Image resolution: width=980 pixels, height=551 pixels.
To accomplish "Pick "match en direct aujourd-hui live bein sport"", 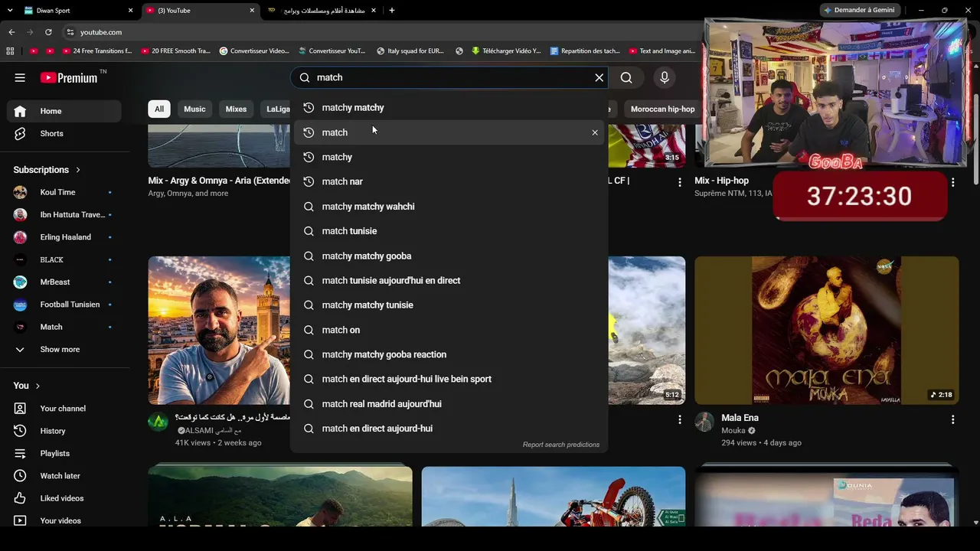I will (x=451, y=379).
